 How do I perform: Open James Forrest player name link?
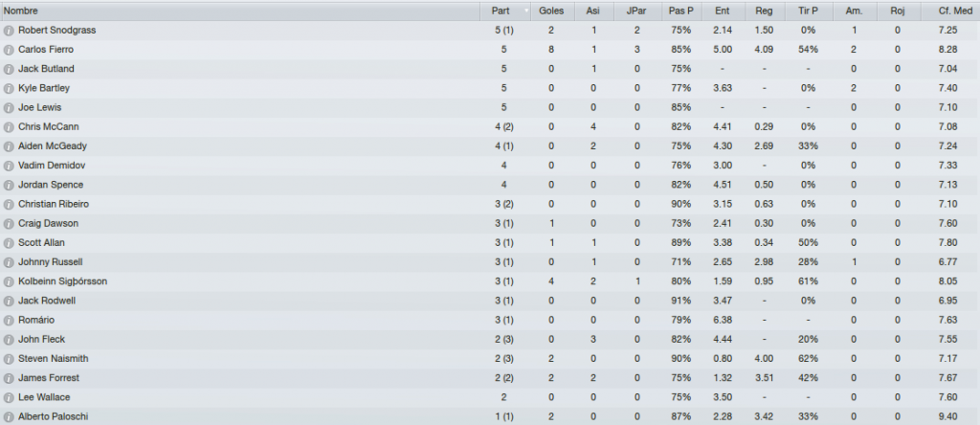click(x=49, y=378)
